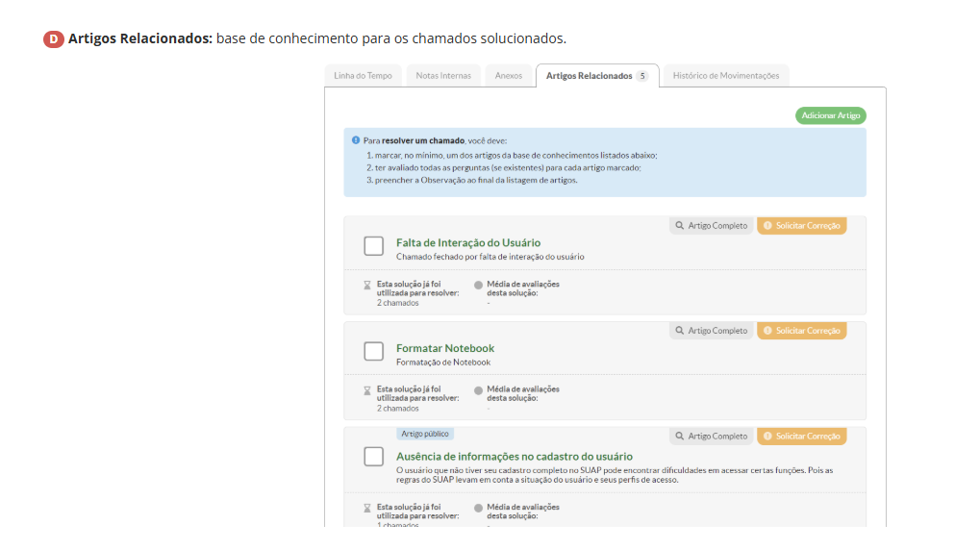
Task: Mark the Ausência de informações checkbox
Action: [x=374, y=457]
